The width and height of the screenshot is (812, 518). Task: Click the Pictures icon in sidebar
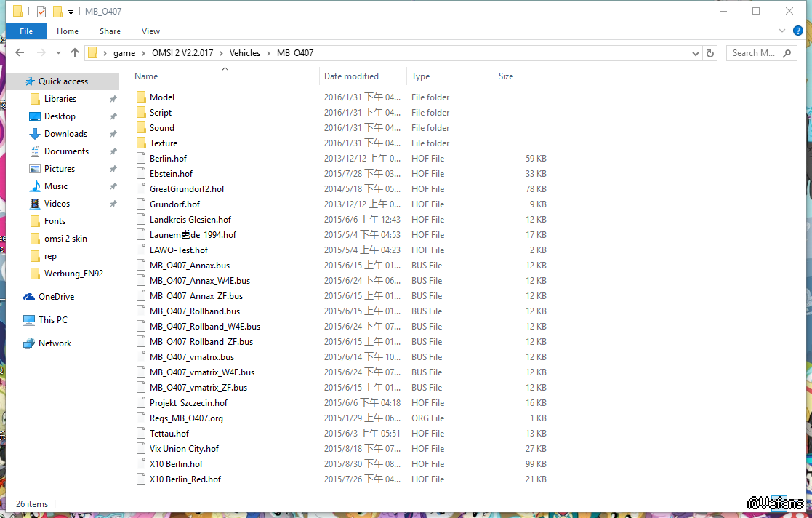tap(35, 169)
